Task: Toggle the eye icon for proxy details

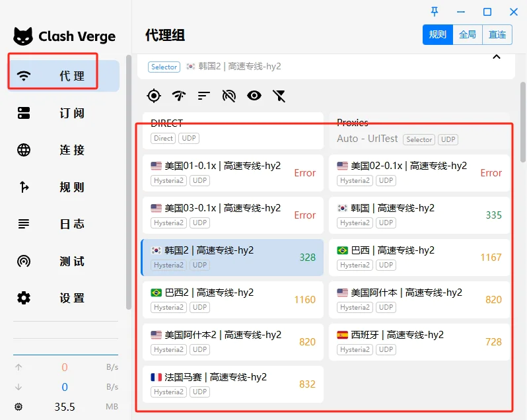Action: click(x=254, y=96)
